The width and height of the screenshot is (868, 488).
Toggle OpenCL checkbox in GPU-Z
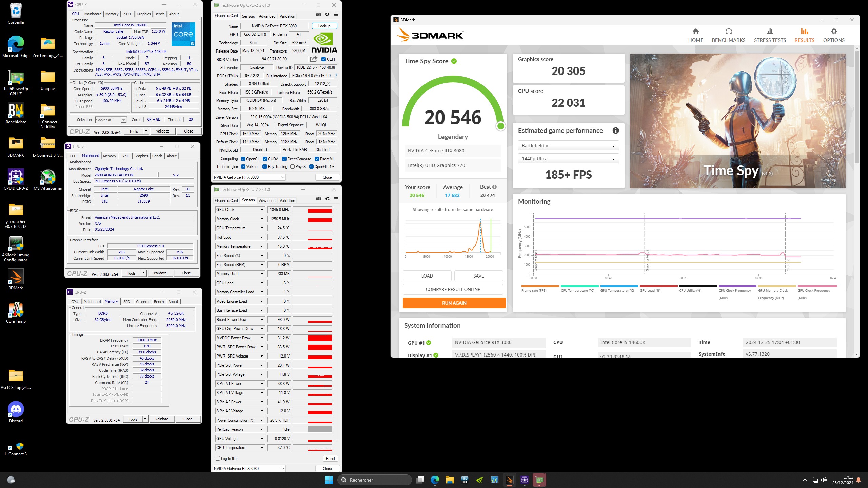coord(243,159)
